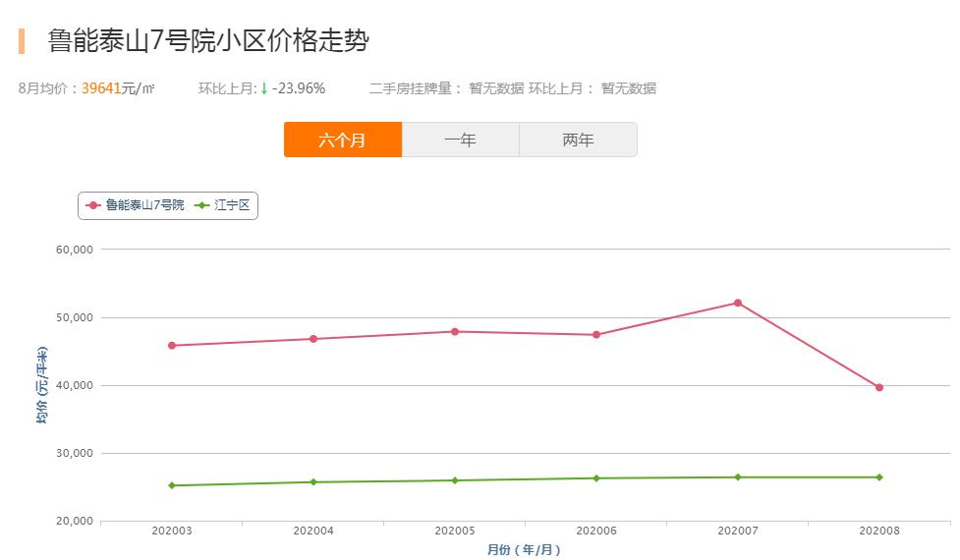Click the -23.96% month-over-month change

point(299,88)
